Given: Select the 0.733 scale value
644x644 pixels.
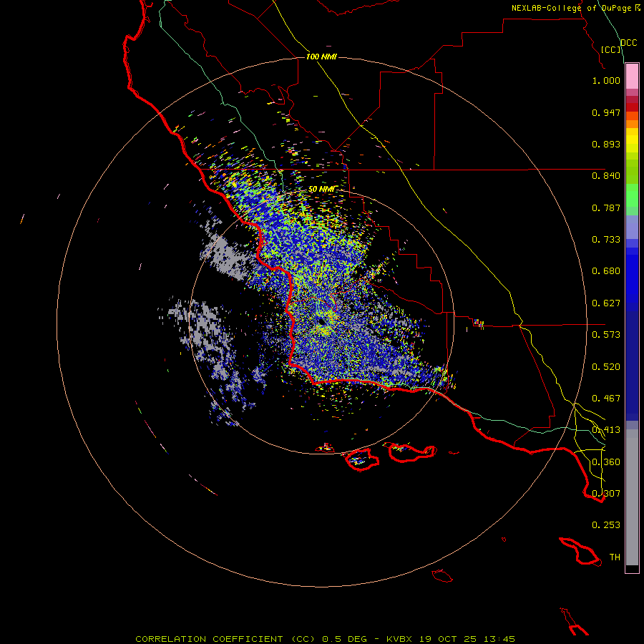Looking at the screenshot, I should pos(606,240).
